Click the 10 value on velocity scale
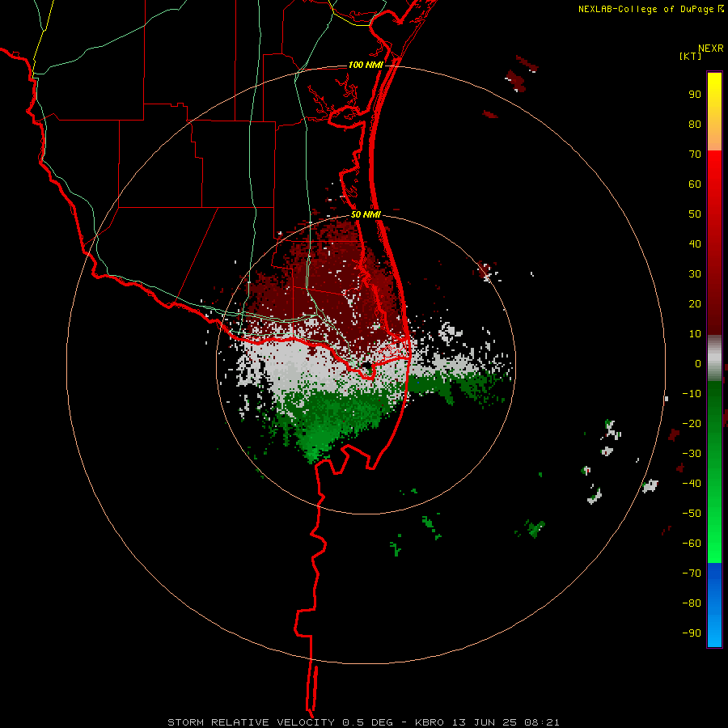The image size is (728, 728). tap(695, 334)
